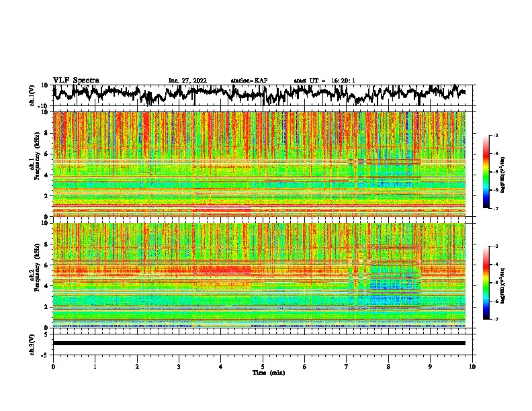532x411 pixels.
Task: Click the time-axis tick label '1'
Action: point(95,366)
